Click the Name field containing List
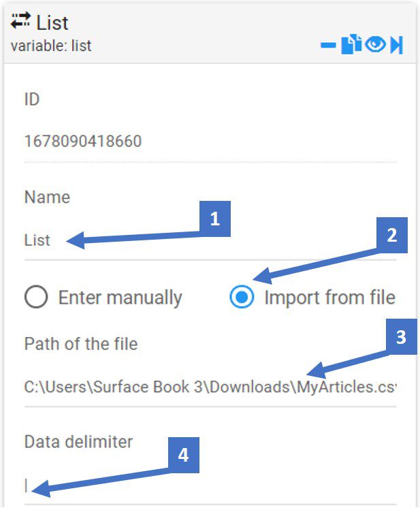The width and height of the screenshot is (420, 510). 210,240
